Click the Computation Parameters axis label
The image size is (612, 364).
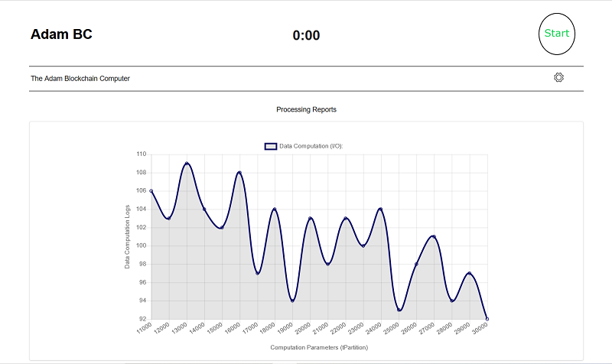tap(319, 347)
